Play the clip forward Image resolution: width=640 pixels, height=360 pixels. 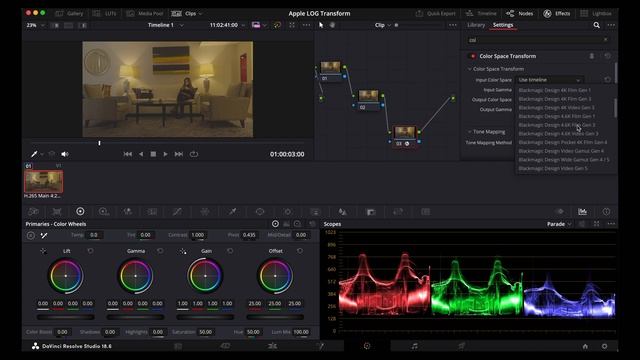[x=165, y=154]
